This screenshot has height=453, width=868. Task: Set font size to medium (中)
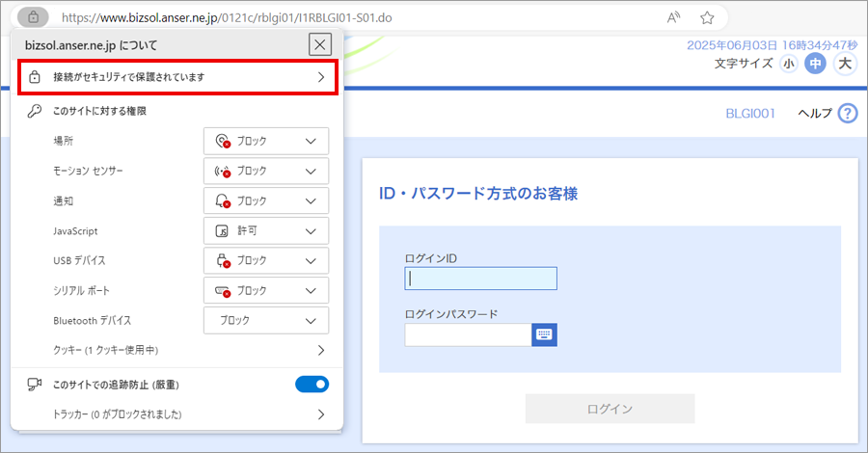point(816,64)
